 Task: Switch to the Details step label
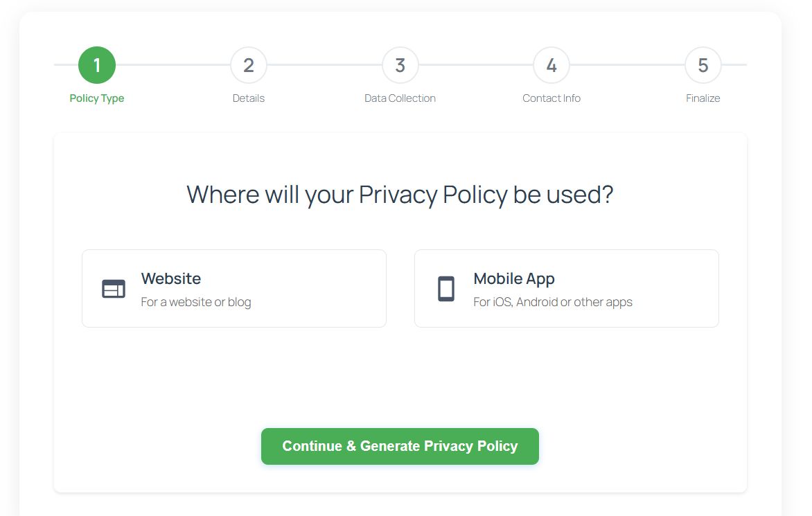(249, 98)
